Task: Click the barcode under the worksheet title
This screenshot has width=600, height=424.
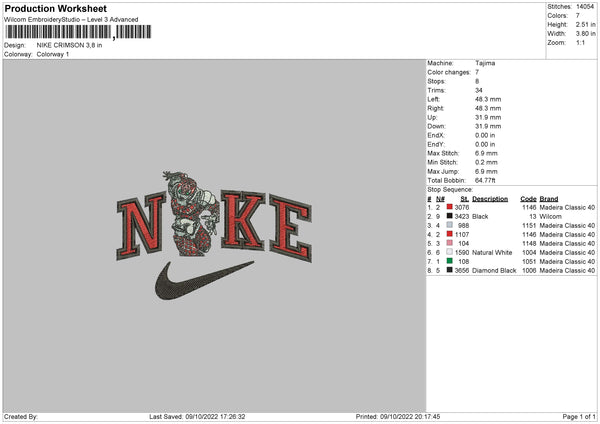Action: point(78,32)
